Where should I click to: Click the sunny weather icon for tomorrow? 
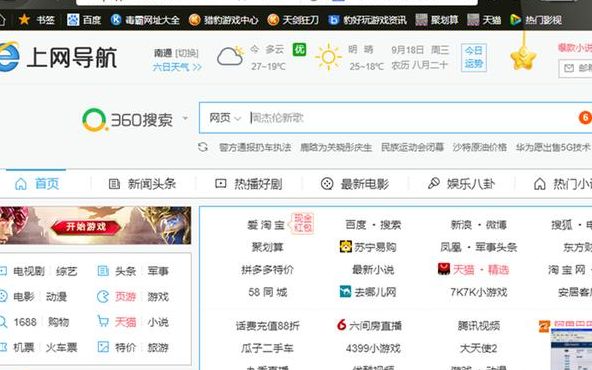[328, 57]
